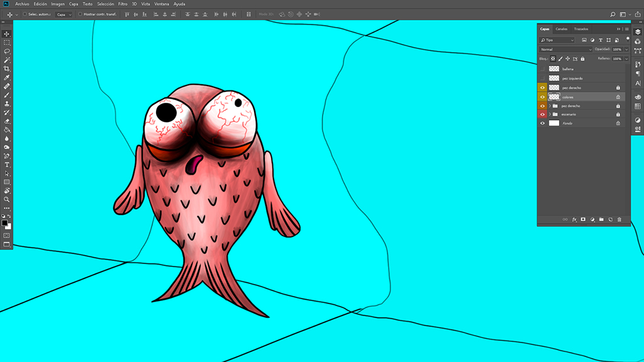644x362 pixels.
Task: Delete layer with trash icon
Action: (619, 219)
